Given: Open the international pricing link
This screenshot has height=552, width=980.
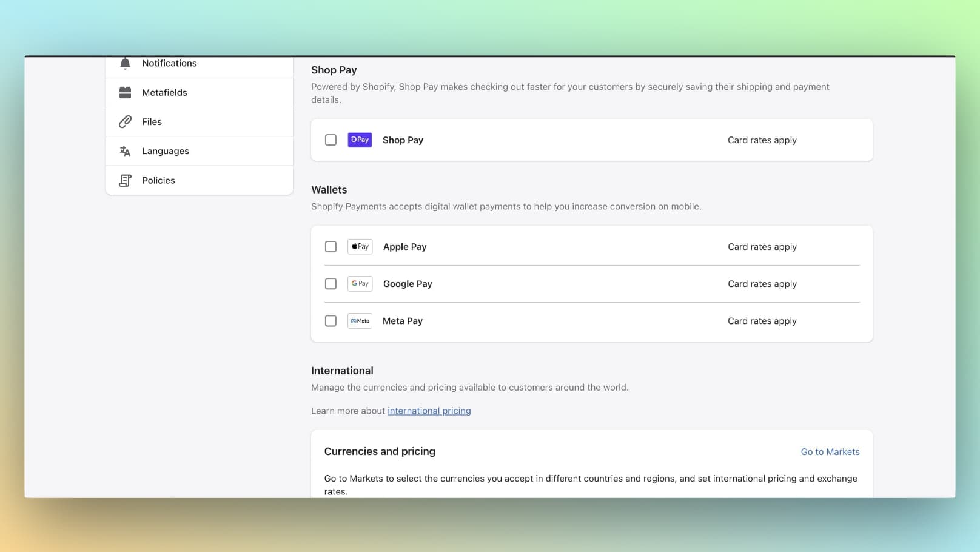Looking at the screenshot, I should pyautogui.click(x=429, y=411).
